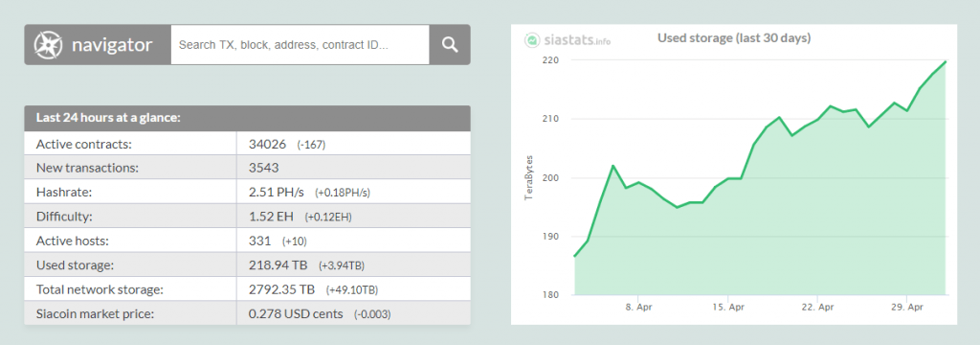Click the '(+10)' hosts change
980x345 pixels.
point(295,241)
